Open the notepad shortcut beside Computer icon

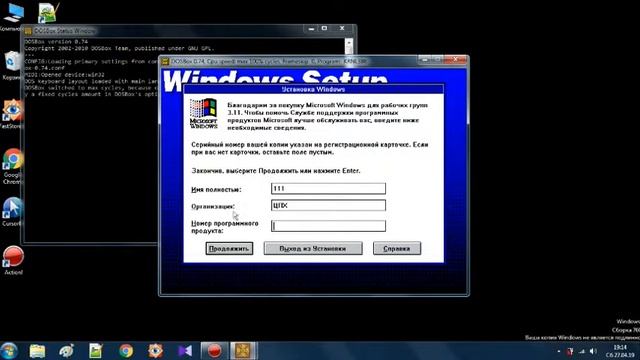click(49, 13)
